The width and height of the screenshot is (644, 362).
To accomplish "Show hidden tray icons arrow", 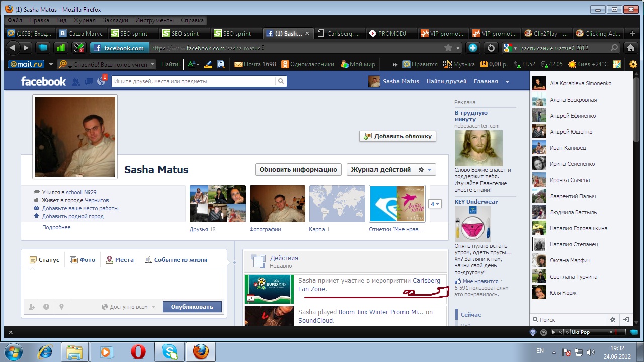I will (554, 352).
